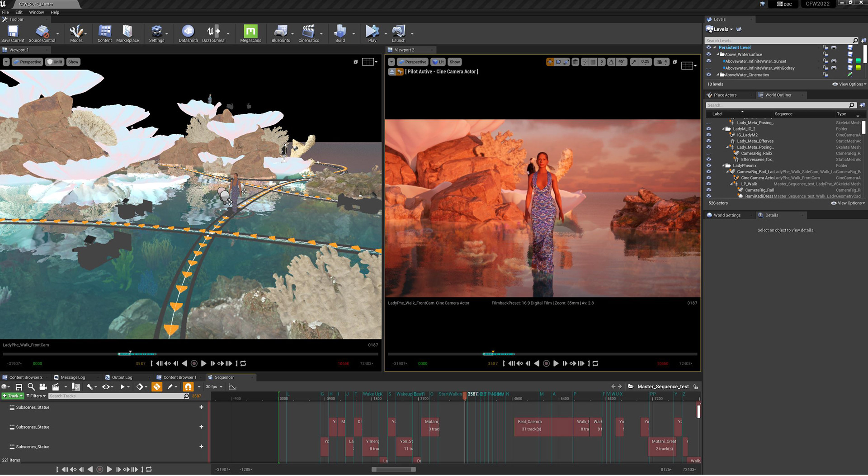The height and width of the screenshot is (476, 868).
Task: Open Marketplace from the toolbar
Action: tap(127, 32)
